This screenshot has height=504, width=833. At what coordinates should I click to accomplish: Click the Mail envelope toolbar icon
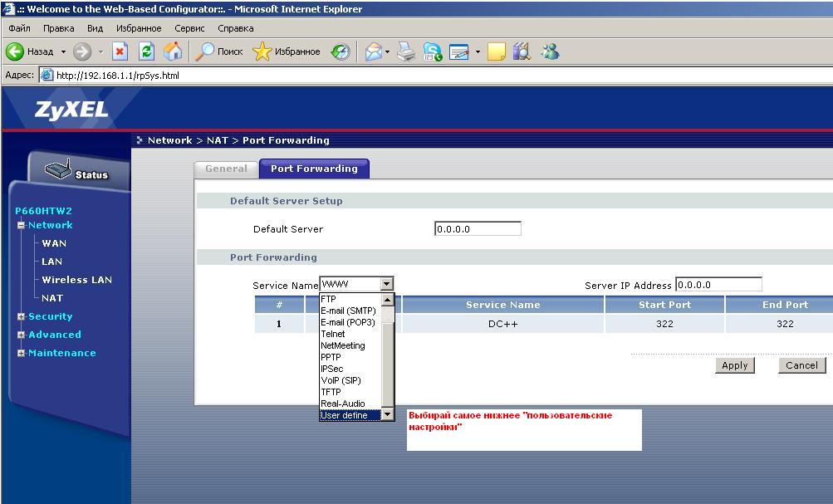[374, 51]
